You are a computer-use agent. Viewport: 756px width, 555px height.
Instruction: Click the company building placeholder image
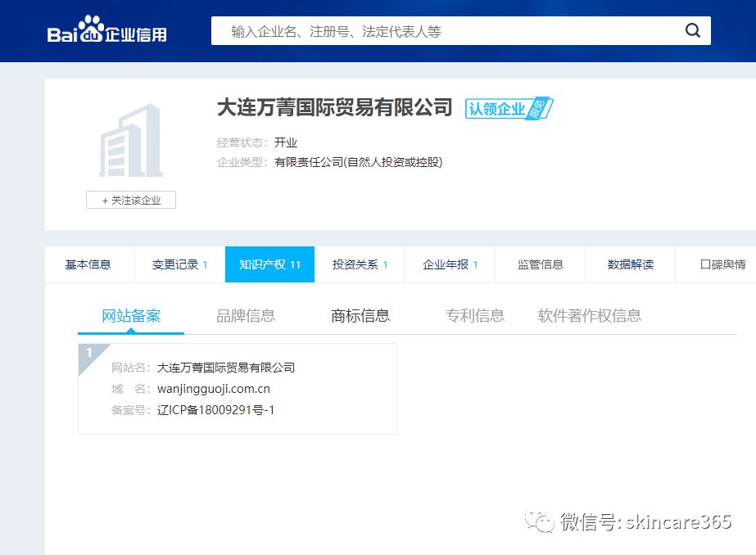[x=130, y=141]
